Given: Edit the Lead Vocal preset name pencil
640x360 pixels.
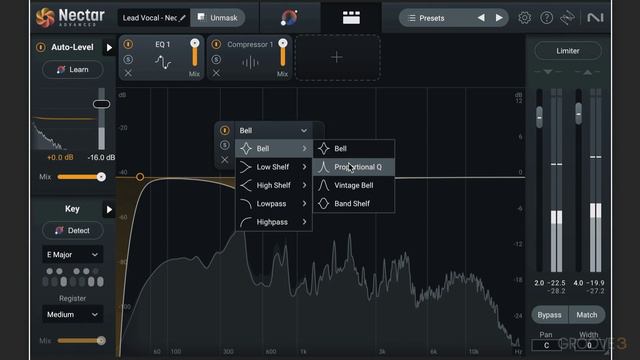Looking at the screenshot, I should [182, 18].
